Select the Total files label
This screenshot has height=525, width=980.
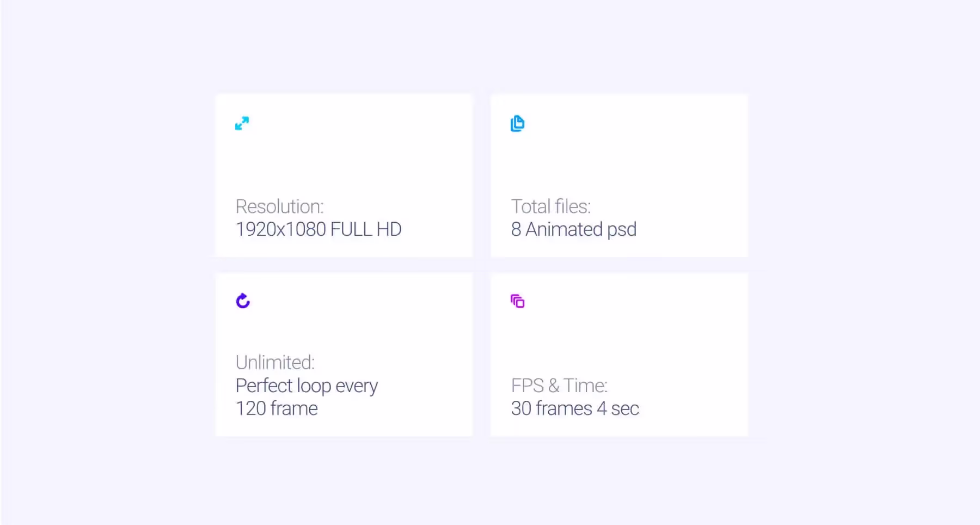[x=551, y=206]
